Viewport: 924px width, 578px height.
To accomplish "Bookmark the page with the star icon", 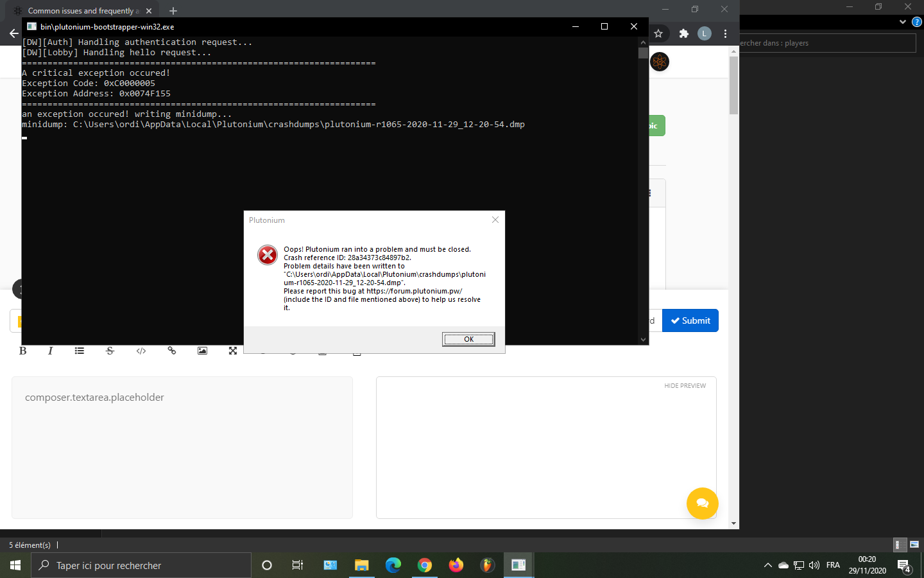I will [x=658, y=33].
